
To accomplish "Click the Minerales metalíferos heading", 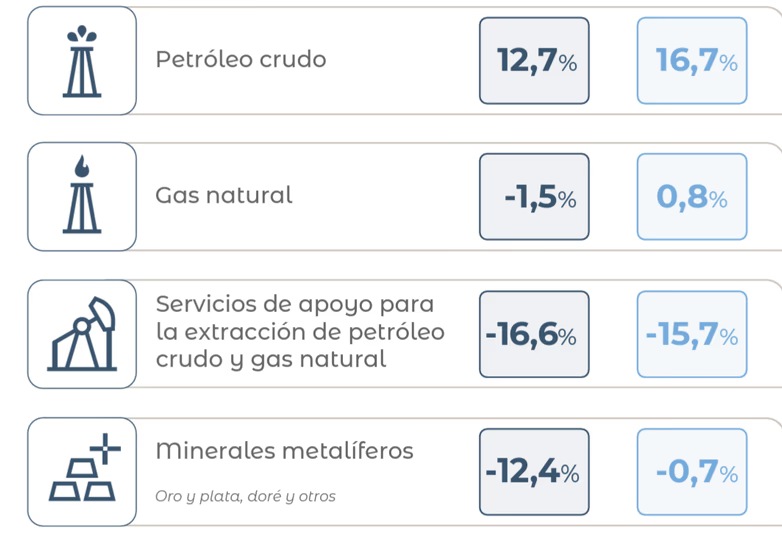I will point(284,451).
